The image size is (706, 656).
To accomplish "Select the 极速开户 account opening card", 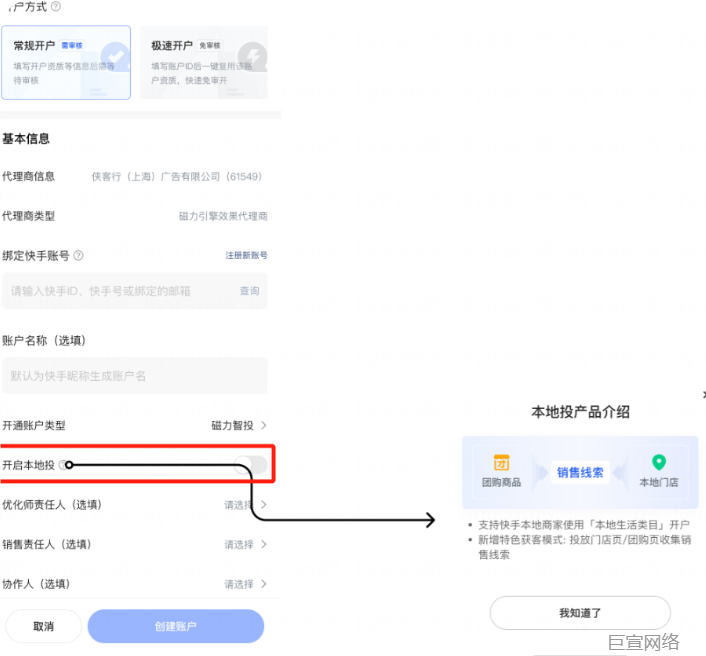I will pos(204,63).
